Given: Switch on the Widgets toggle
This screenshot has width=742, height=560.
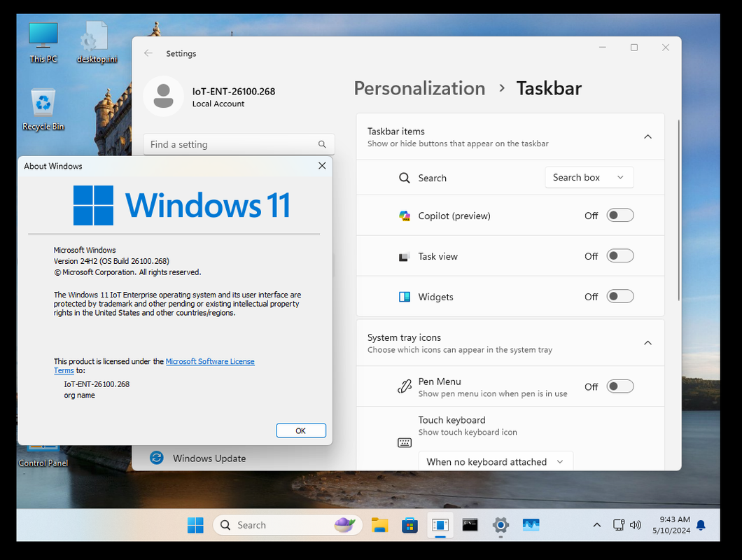Looking at the screenshot, I should coord(620,296).
